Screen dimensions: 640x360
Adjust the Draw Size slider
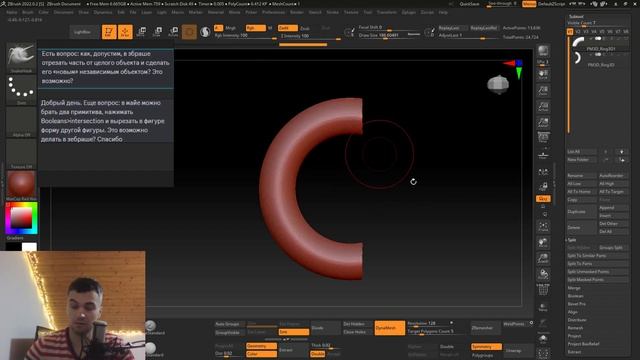[389, 36]
